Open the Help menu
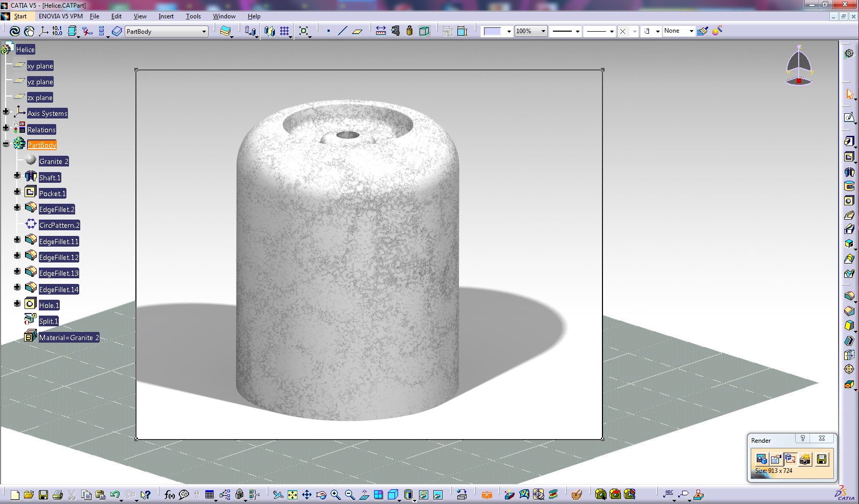Screen dimensions: 859x504 254,16
